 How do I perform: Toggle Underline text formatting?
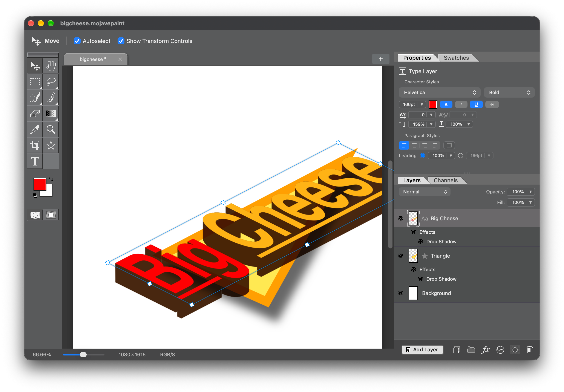(x=476, y=104)
